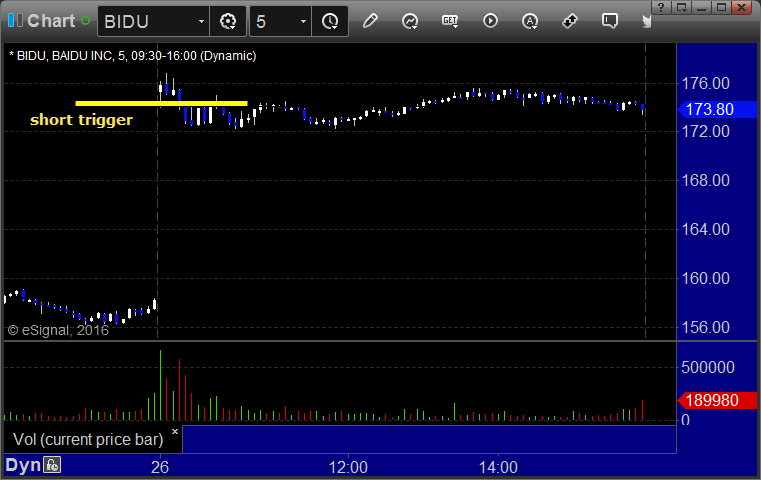Click the pop-out window icon beside help
761x480 pixels.
[682, 7]
